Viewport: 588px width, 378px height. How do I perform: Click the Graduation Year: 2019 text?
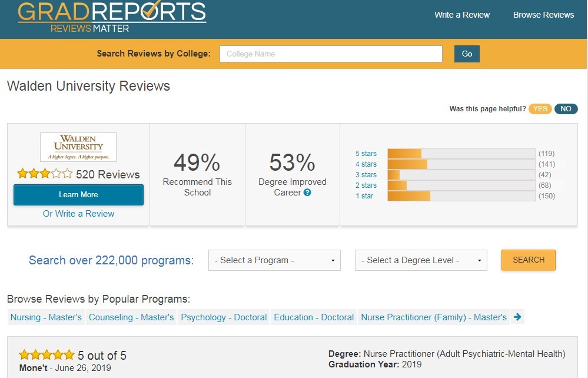(x=375, y=364)
